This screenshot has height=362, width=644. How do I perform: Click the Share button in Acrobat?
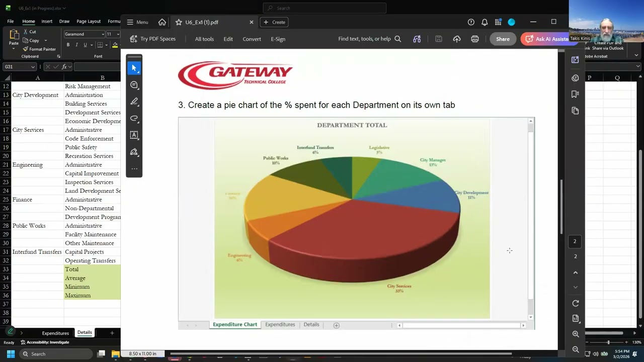tap(503, 39)
